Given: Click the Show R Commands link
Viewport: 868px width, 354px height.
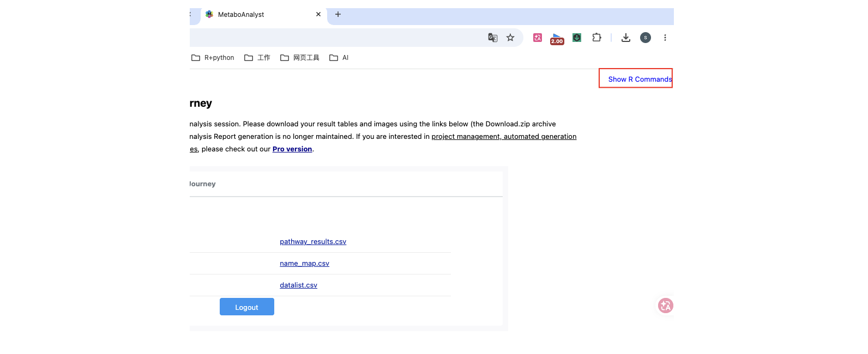Looking at the screenshot, I should [640, 79].
